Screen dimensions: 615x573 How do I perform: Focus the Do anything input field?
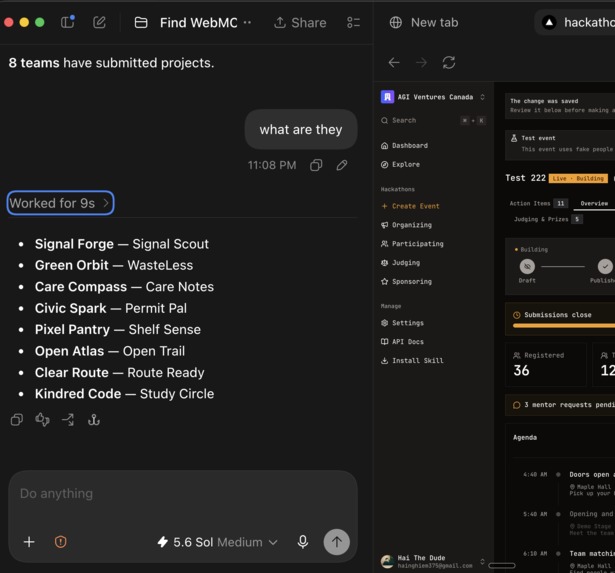pyautogui.click(x=183, y=493)
